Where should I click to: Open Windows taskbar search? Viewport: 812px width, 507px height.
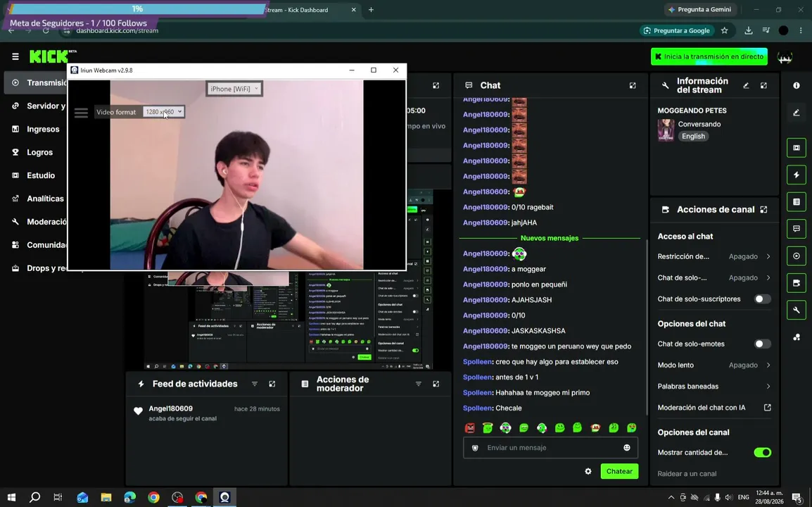[34, 497]
